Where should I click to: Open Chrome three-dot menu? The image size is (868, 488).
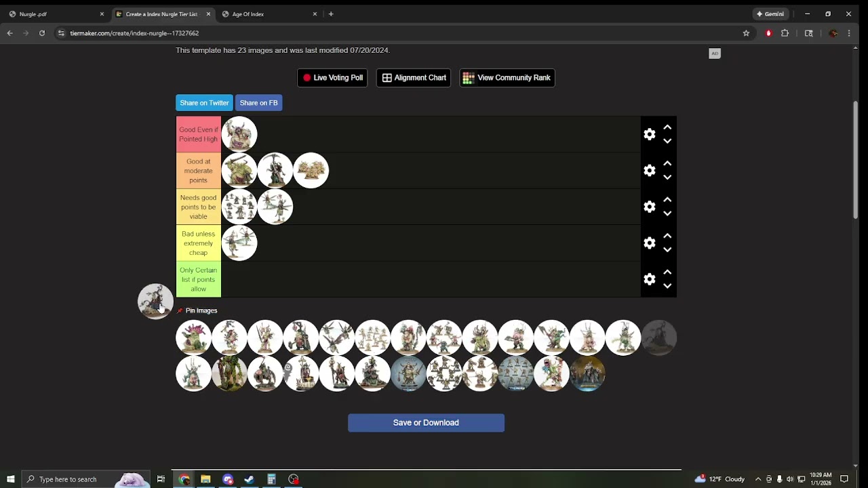(849, 33)
